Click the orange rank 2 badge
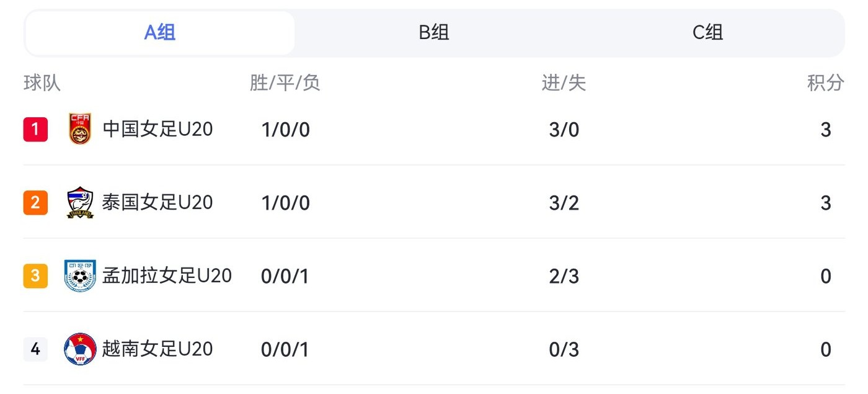Image resolution: width=868 pixels, height=394 pixels. pyautogui.click(x=35, y=202)
